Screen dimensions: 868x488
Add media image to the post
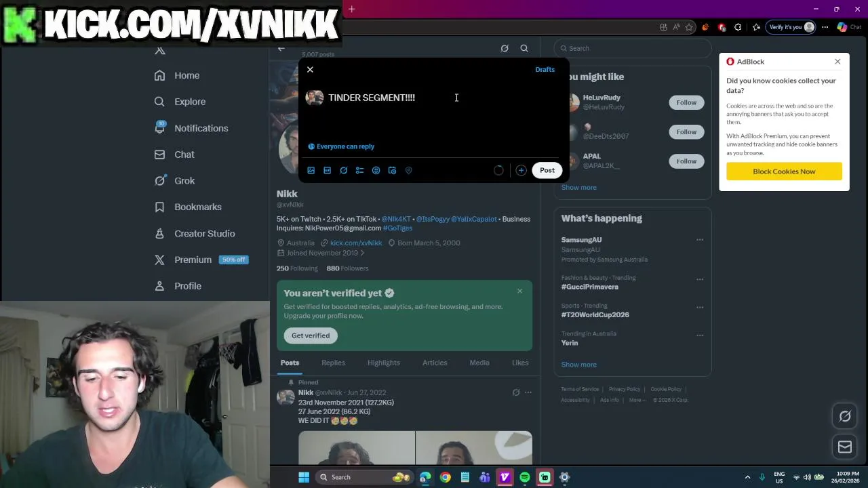[x=311, y=171]
